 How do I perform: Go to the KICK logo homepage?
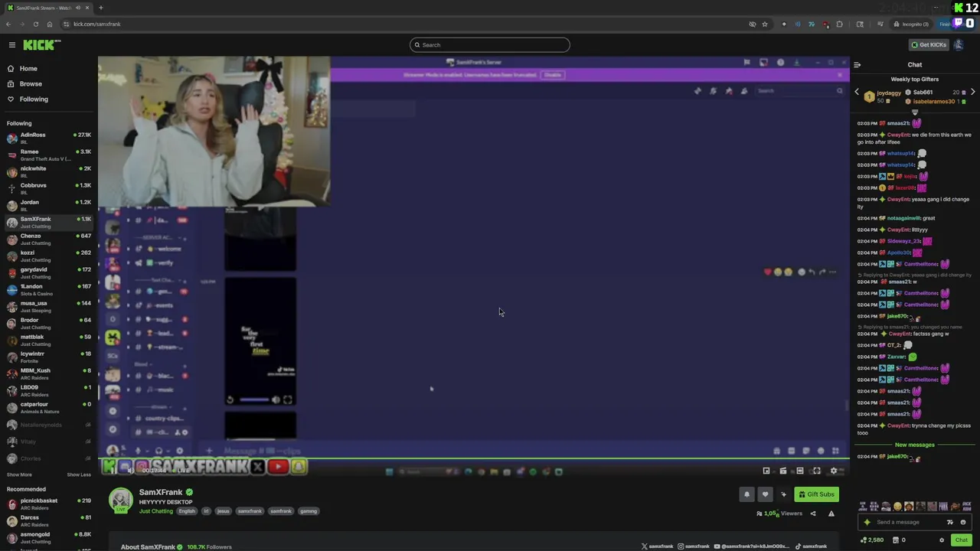pos(41,45)
